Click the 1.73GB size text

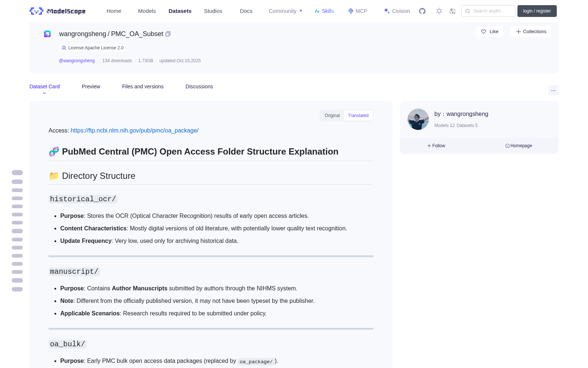click(x=146, y=61)
